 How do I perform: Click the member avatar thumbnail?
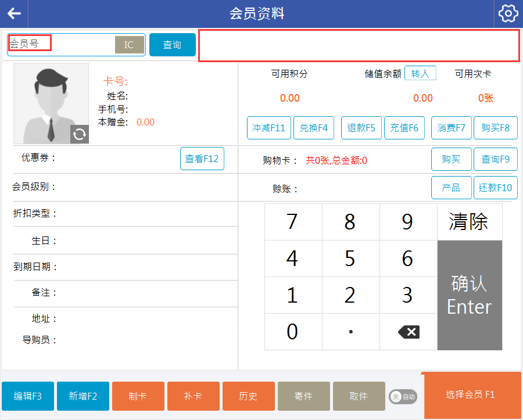point(51,103)
